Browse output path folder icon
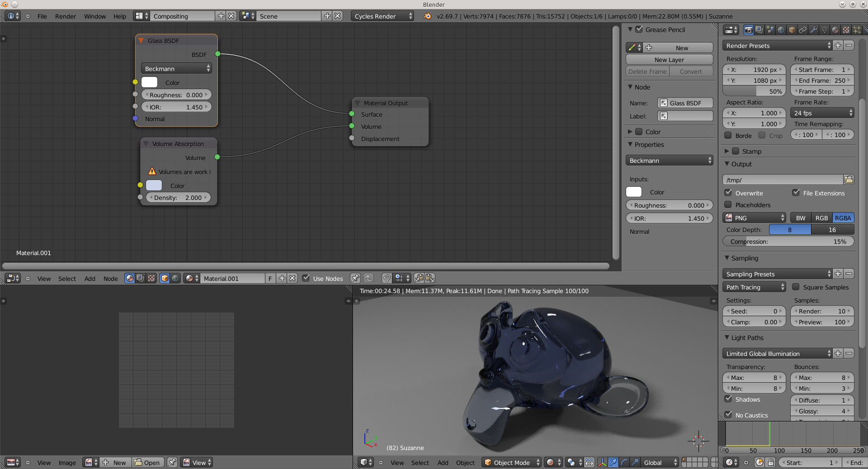 [x=849, y=180]
